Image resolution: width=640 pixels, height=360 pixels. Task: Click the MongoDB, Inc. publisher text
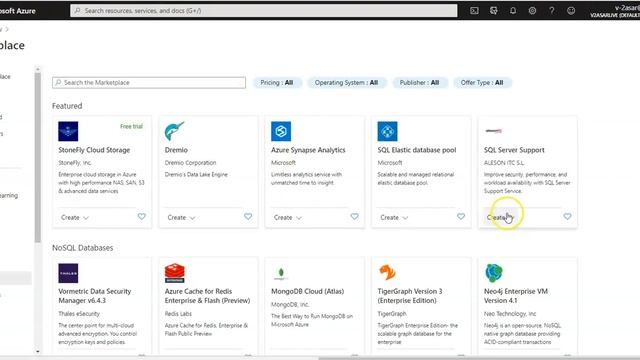point(290,304)
